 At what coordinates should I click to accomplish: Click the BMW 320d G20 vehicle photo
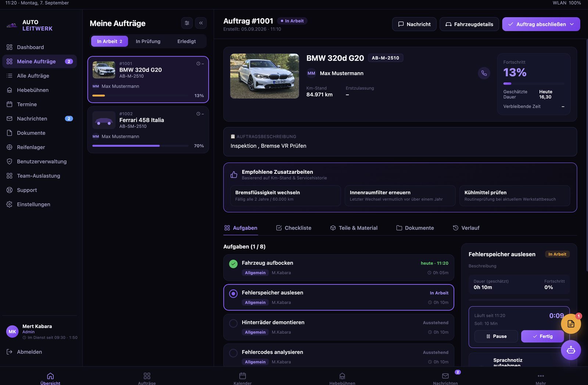tap(265, 76)
